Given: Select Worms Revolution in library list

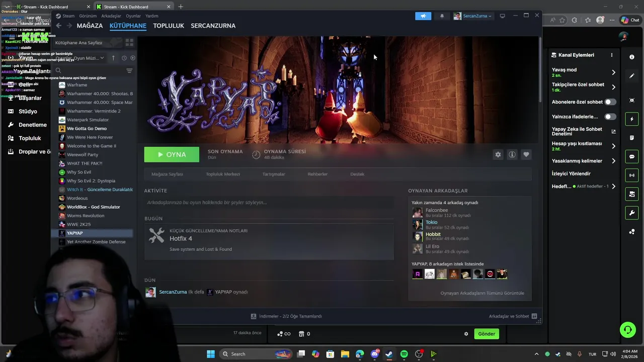Looking at the screenshot, I should point(86,216).
